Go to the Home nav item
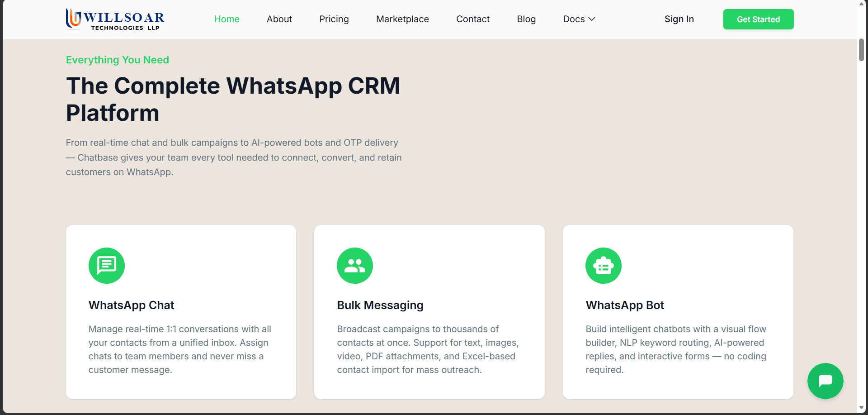Image resolution: width=868 pixels, height=415 pixels. pos(227,19)
